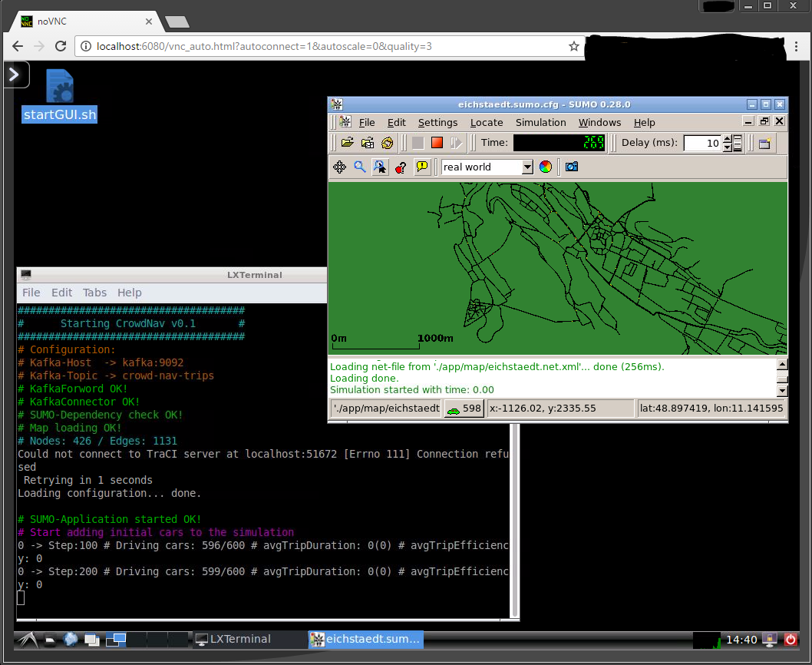Increase the delay value with up arrow
The height and width of the screenshot is (665, 812).
pos(727,139)
